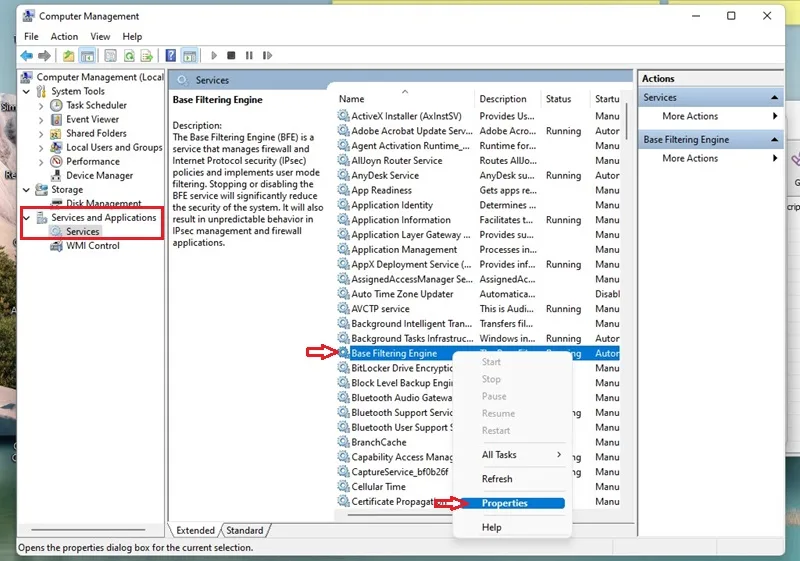Collapse the System Tools tree node
The width and height of the screenshot is (800, 561).
click(x=27, y=91)
